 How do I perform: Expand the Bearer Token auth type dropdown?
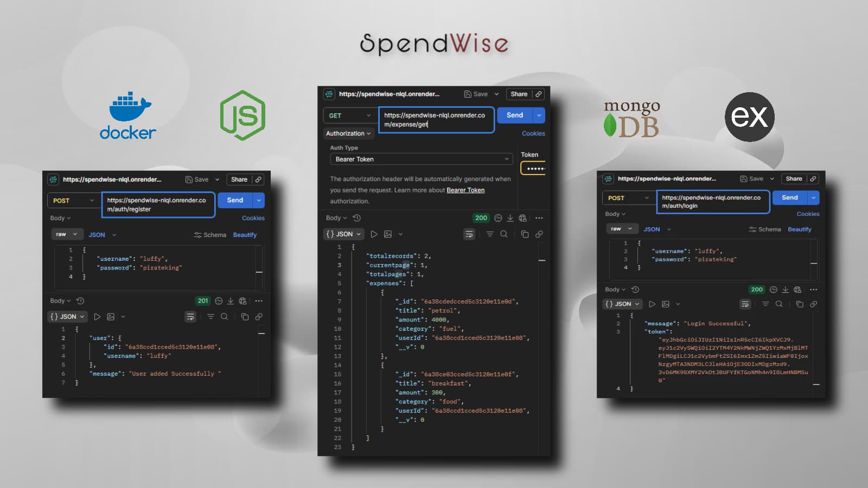[x=422, y=159]
